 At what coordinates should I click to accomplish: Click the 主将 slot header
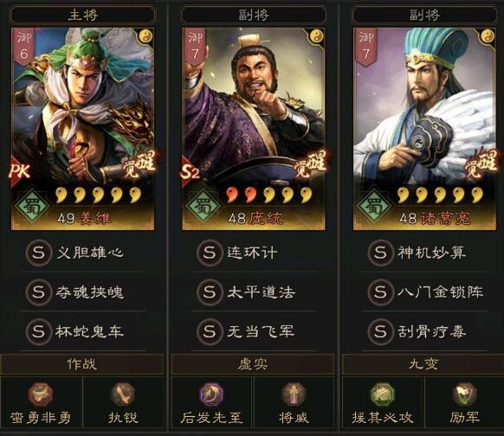82,15
